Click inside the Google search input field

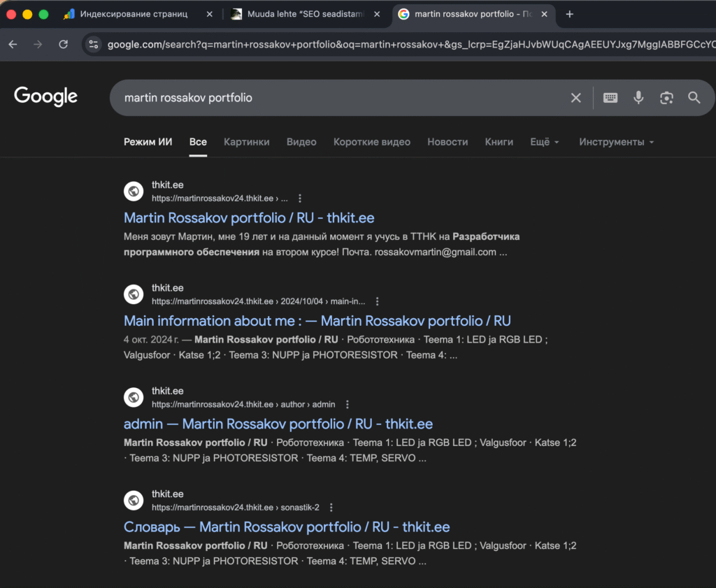pyautogui.click(x=336, y=98)
